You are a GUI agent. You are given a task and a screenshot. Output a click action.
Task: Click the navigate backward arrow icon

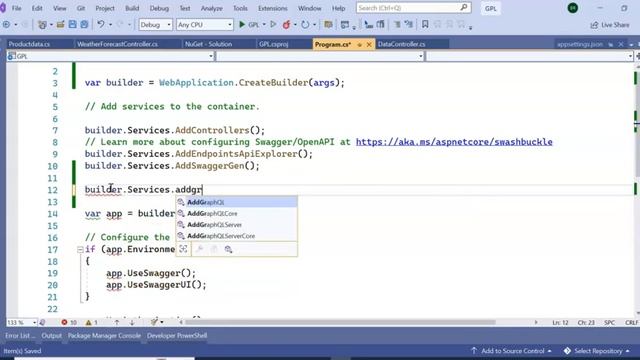pos(7,24)
